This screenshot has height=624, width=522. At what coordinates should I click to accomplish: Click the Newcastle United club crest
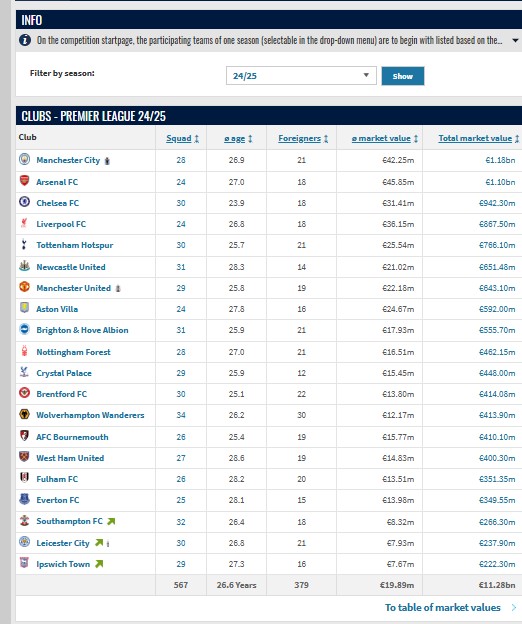(25, 266)
